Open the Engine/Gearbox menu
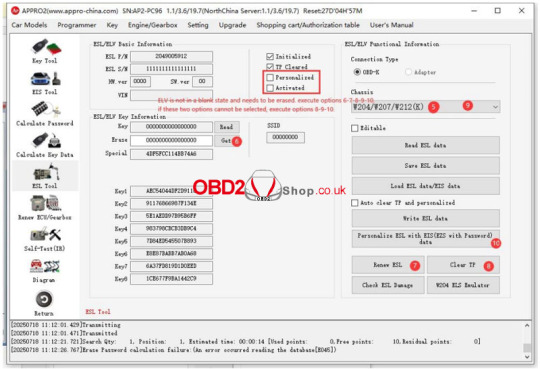The width and height of the screenshot is (540, 369). pos(153,25)
